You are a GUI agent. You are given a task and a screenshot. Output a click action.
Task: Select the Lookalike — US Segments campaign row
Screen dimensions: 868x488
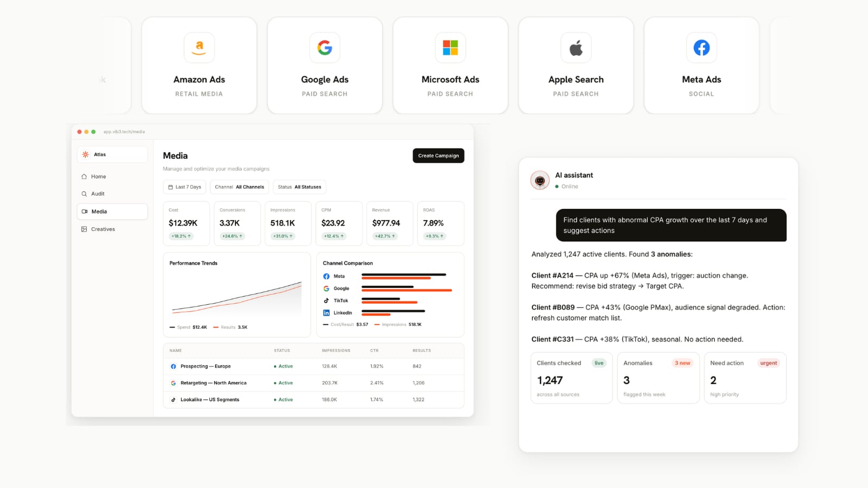[x=314, y=400]
